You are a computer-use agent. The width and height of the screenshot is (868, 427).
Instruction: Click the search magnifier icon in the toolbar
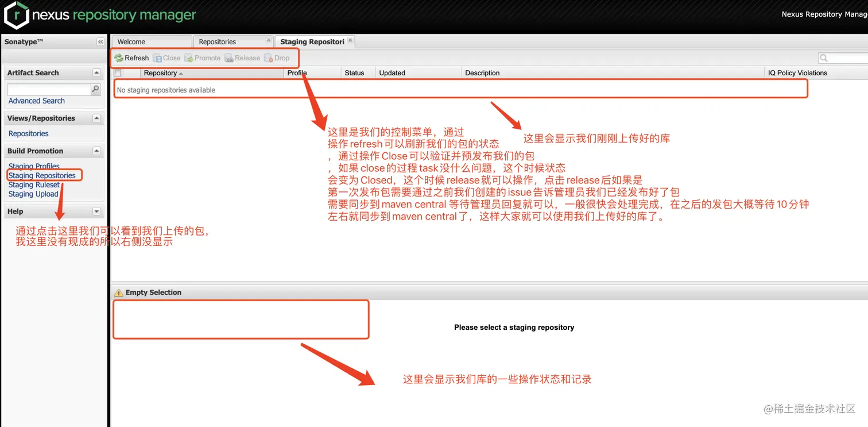tap(824, 58)
